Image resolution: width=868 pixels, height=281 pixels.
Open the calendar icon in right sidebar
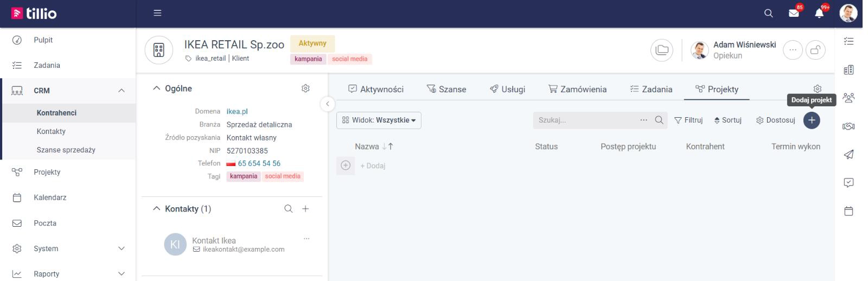coord(849,211)
